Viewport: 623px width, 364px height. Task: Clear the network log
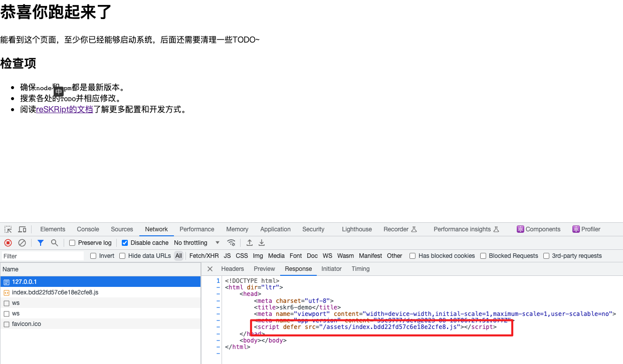(x=22, y=243)
